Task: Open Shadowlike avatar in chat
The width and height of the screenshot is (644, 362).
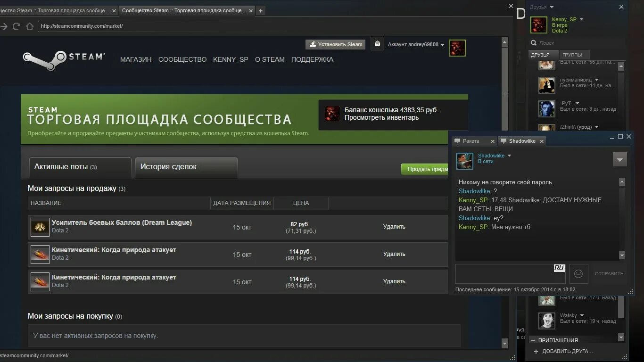Action: coord(464,161)
